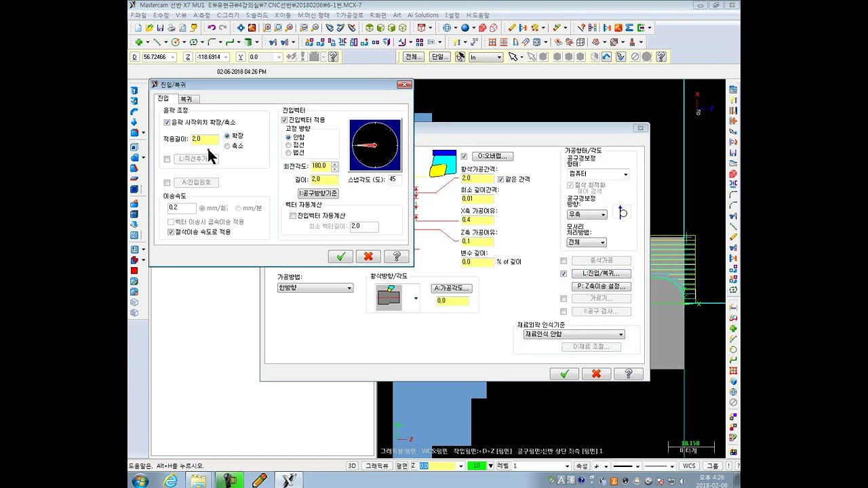Viewport: 868px width, 488px height.
Task: Select the 확장 radio button
Action: (x=227, y=136)
